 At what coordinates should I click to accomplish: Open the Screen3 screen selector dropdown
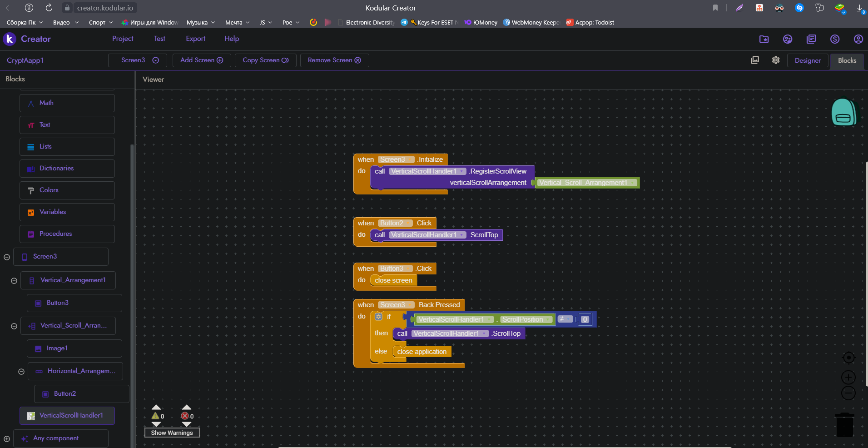click(138, 60)
